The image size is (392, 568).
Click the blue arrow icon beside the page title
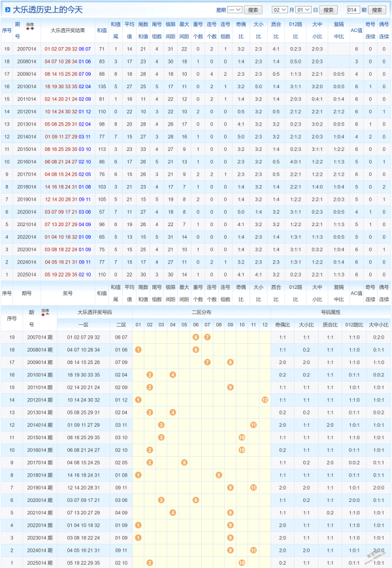coord(7,10)
